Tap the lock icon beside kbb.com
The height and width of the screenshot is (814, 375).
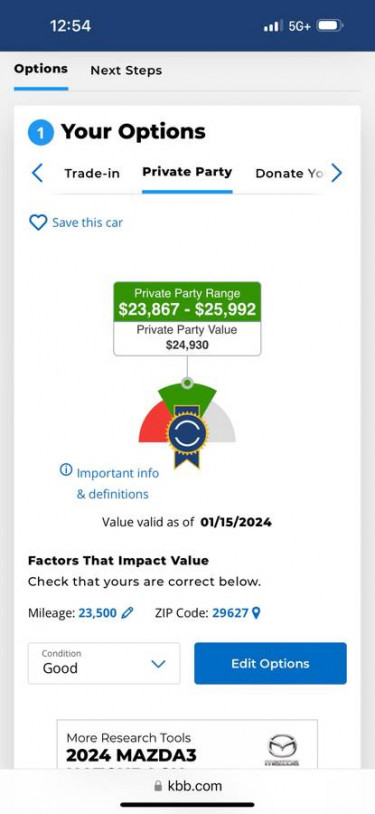(x=158, y=786)
